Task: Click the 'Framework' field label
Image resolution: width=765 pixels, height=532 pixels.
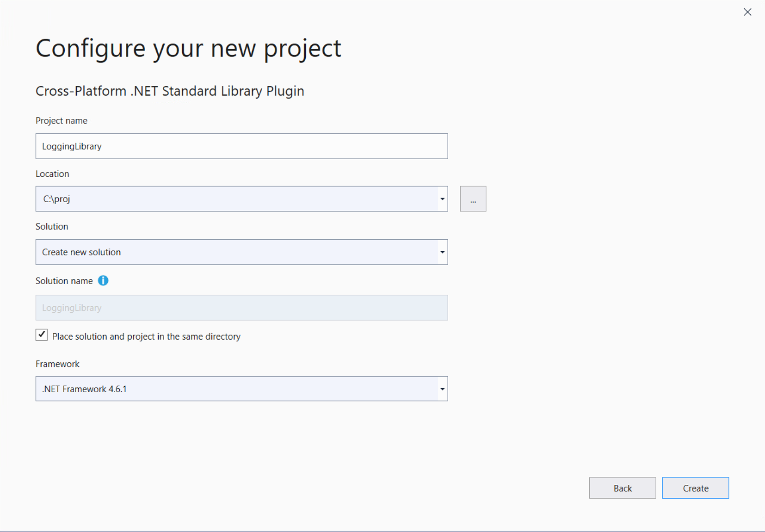Action: pos(57,364)
